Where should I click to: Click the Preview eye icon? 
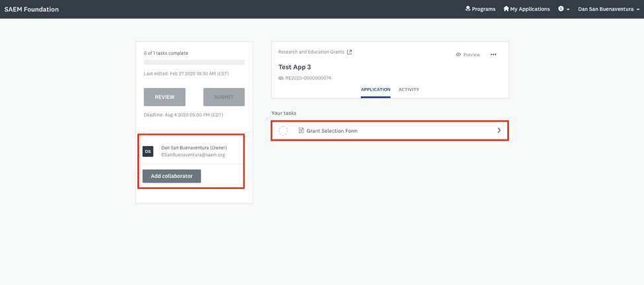coord(458,55)
